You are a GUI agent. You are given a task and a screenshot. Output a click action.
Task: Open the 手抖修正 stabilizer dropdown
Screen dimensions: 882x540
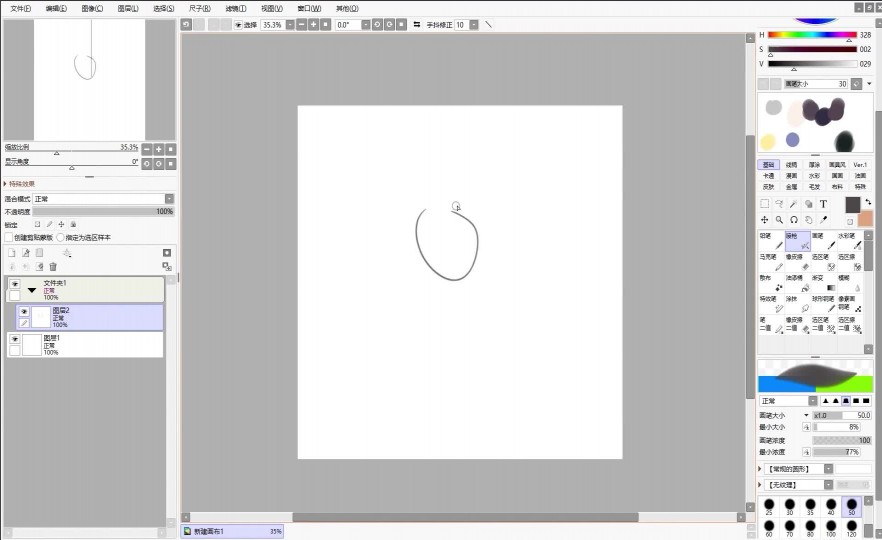point(474,25)
